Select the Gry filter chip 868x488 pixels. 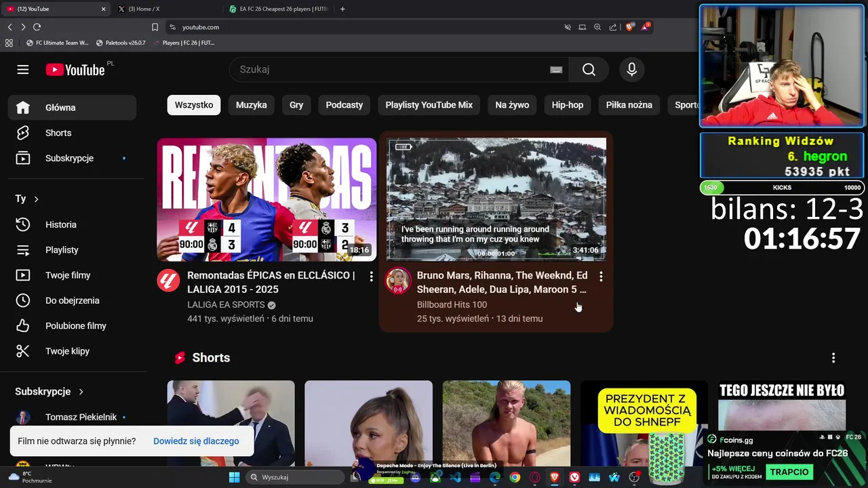tap(296, 105)
